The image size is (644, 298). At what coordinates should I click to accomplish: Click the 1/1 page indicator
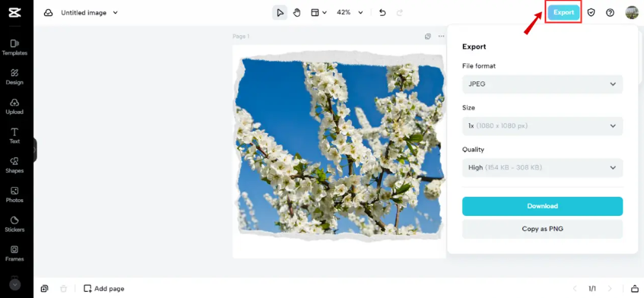tap(592, 289)
